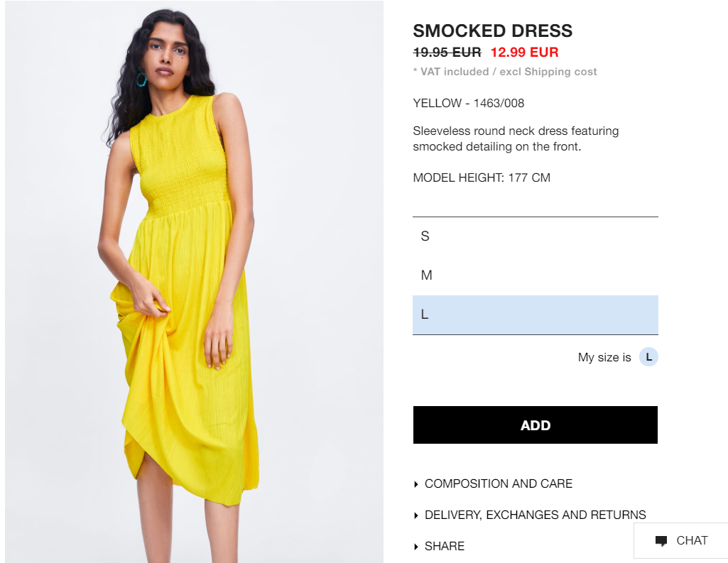Click the chat speech bubble icon
Viewport: 728px width, 563px height.
(661, 541)
